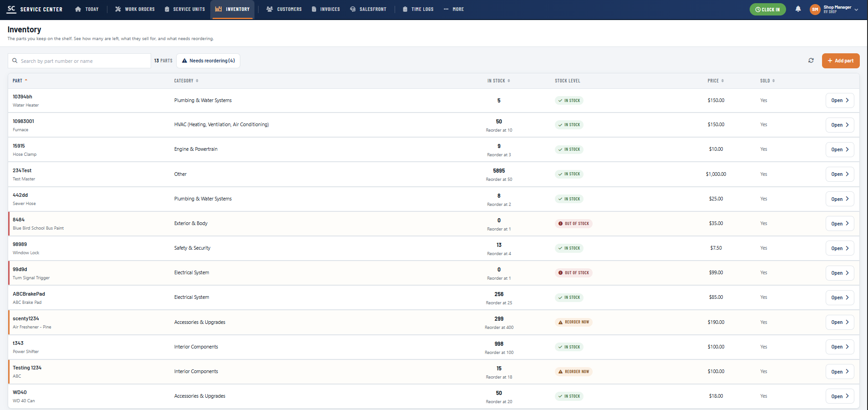Click the $1,000.00 price cell
The image size is (868, 410).
coord(716,174)
